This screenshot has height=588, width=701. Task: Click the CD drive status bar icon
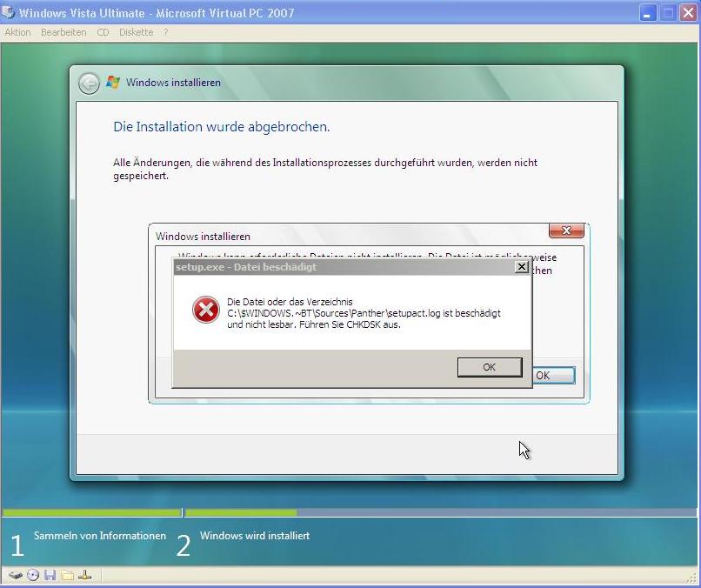click(33, 575)
